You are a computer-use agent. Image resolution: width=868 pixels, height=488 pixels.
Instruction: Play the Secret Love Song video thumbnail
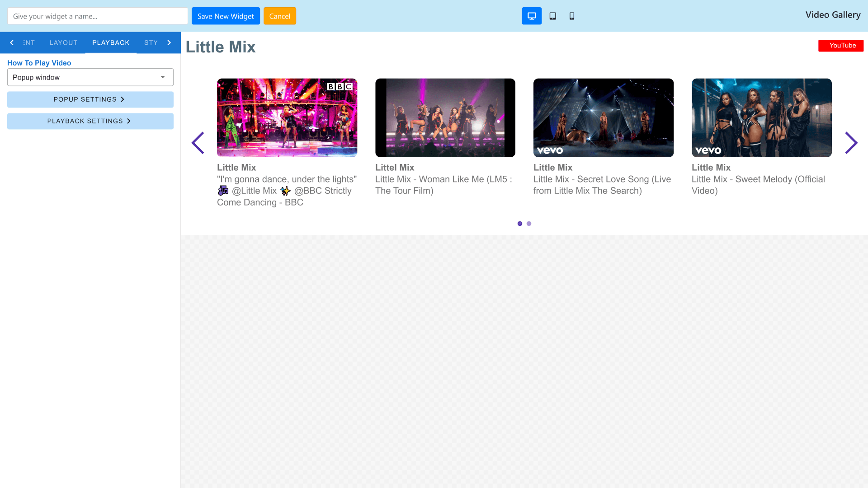coord(604,118)
